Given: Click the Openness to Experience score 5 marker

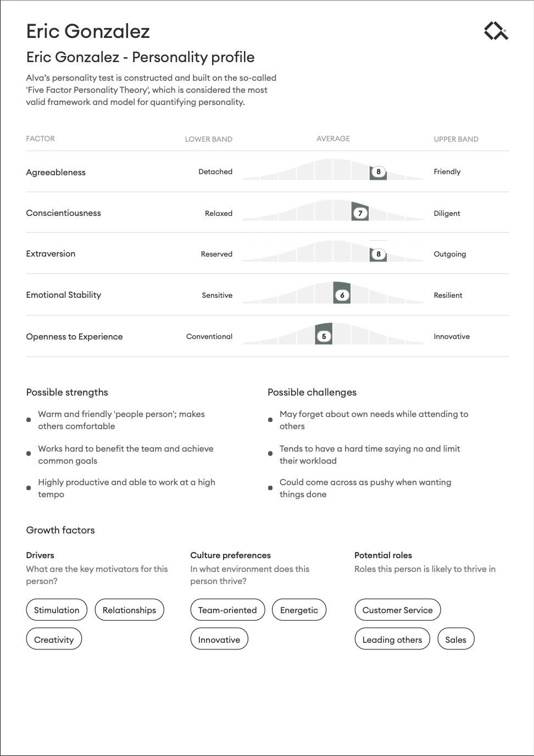Looking at the screenshot, I should point(324,336).
